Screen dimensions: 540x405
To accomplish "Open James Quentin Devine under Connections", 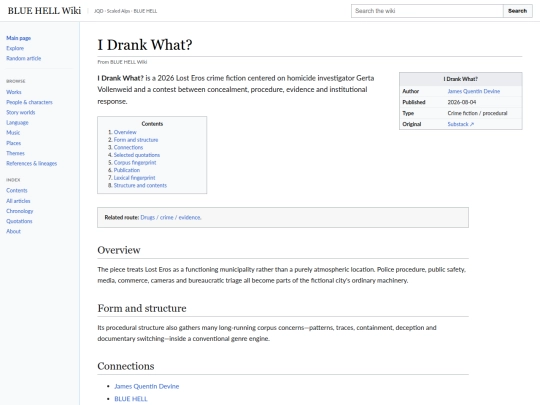I will pyautogui.click(x=147, y=386).
